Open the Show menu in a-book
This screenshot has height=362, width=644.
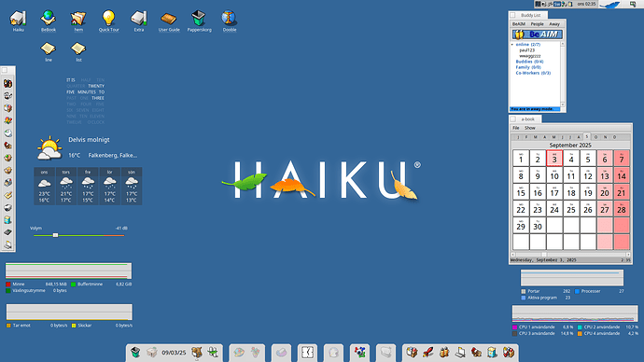pos(530,128)
